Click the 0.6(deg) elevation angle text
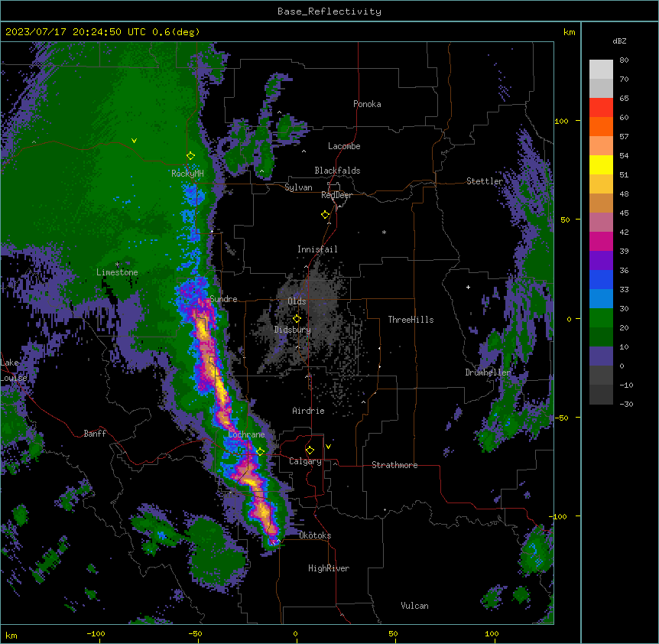Screen dimensions: 659x644 [176, 32]
